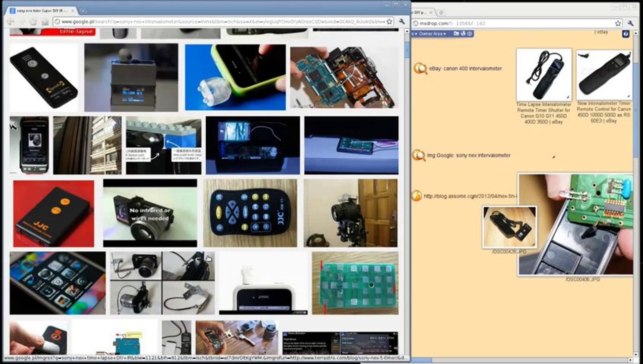Click the power icon in msdrop toolbar

coord(470,34)
